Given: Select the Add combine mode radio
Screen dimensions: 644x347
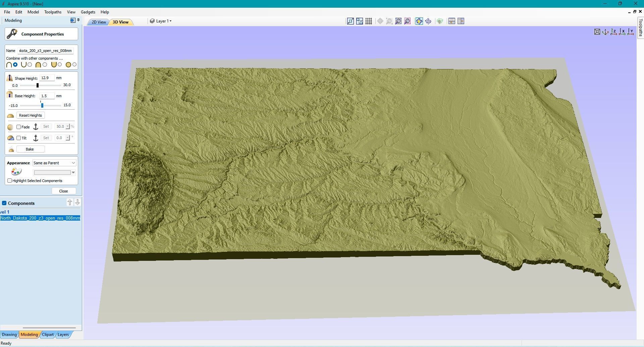Looking at the screenshot, I should (x=15, y=64).
